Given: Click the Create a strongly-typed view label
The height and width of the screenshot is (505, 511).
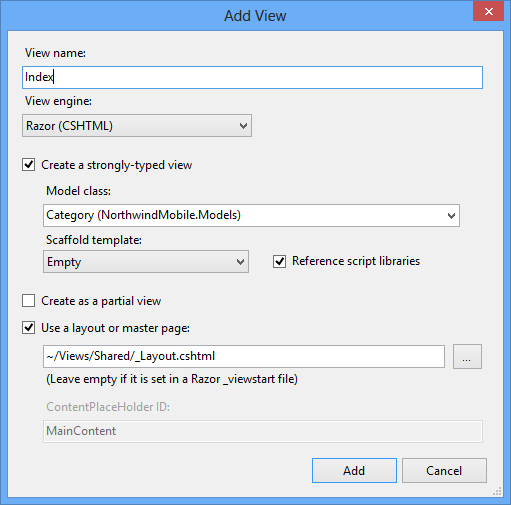Looking at the screenshot, I should pos(117,165).
